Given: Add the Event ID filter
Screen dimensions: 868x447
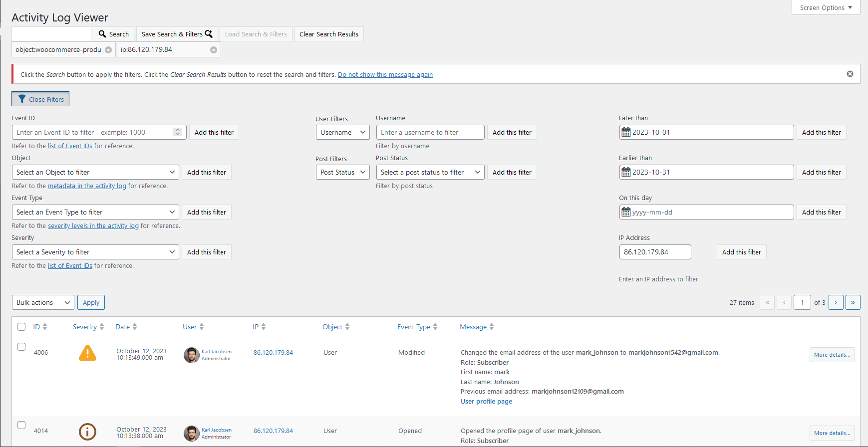Looking at the screenshot, I should (x=214, y=132).
